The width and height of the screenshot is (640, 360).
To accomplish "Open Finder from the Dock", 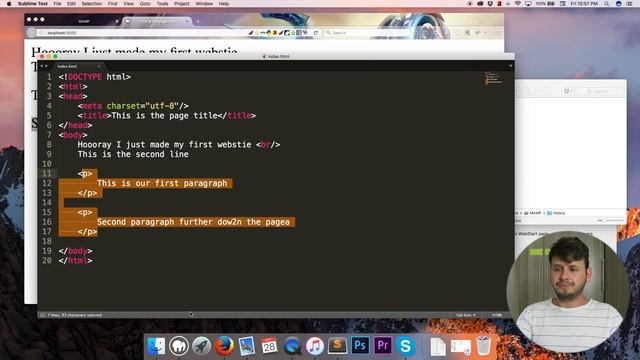I will coord(156,346).
